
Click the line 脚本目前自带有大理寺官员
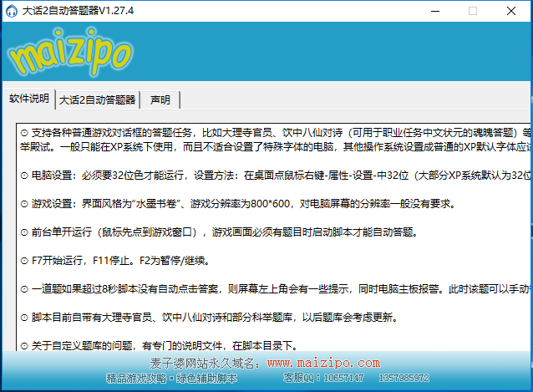[x=209, y=318]
